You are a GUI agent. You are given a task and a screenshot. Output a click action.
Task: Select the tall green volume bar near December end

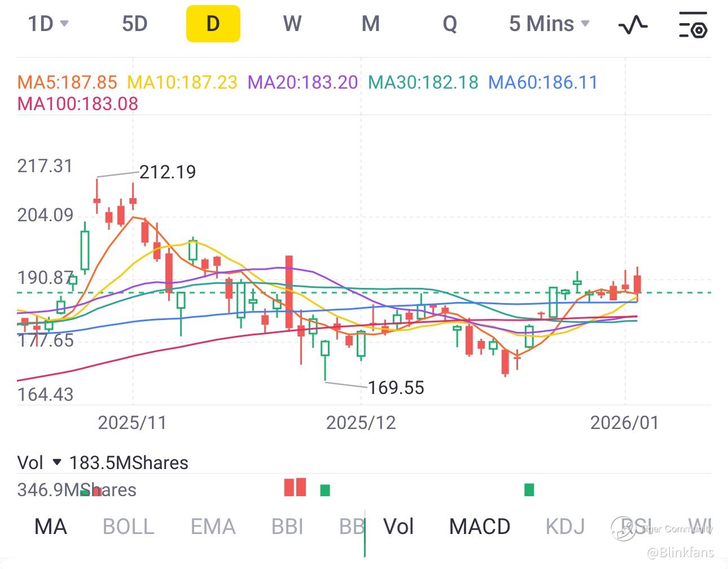pos(529,489)
